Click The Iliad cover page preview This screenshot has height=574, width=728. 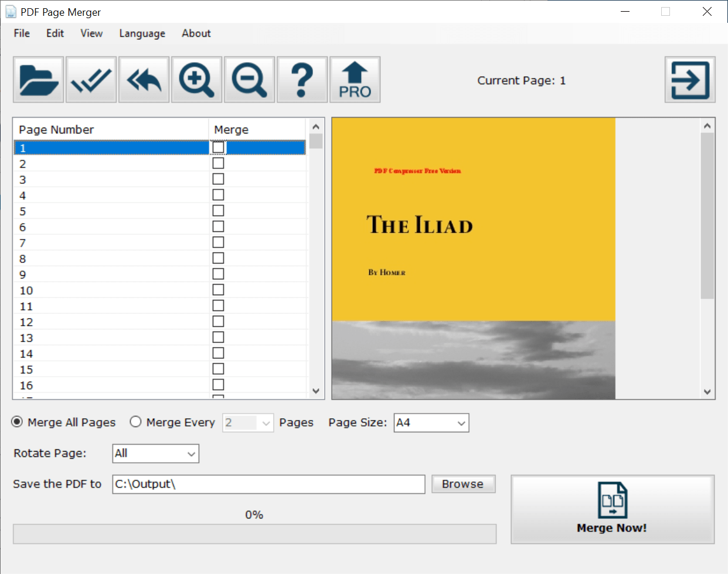pyautogui.click(x=474, y=258)
